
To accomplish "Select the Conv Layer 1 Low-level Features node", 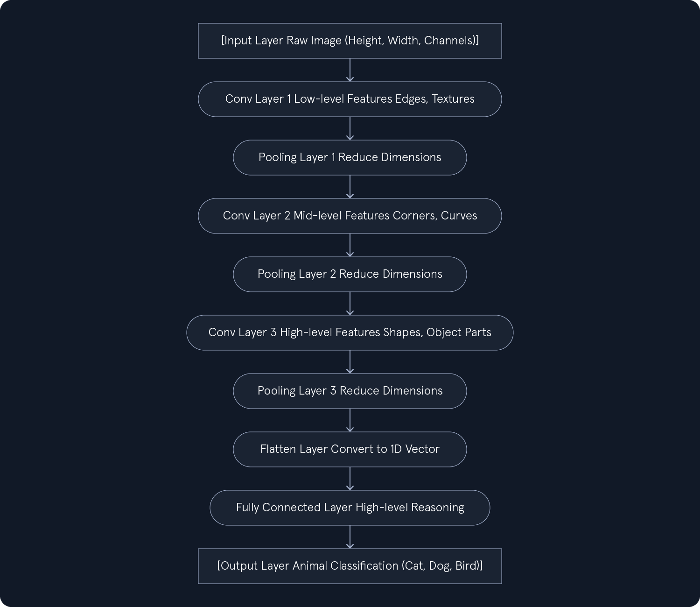I will pos(350,99).
